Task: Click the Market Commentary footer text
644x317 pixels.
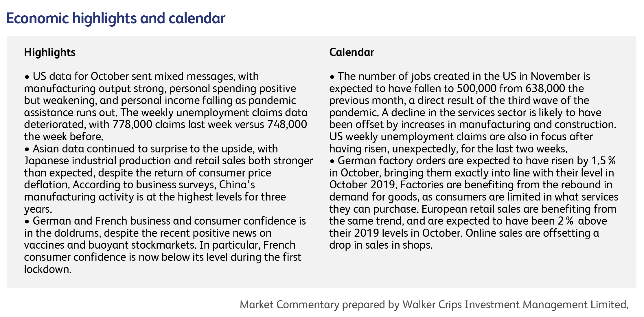Action: (289, 305)
